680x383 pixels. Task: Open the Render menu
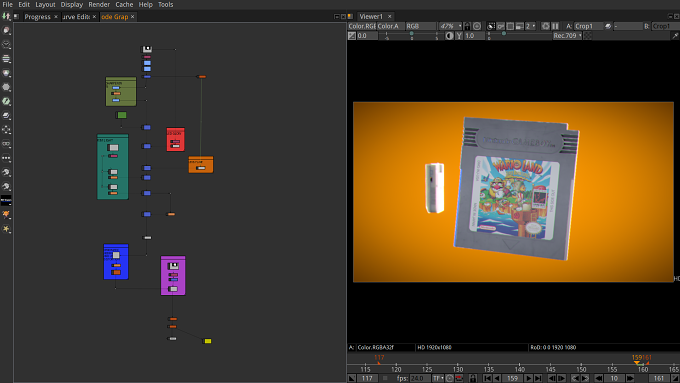click(x=99, y=4)
